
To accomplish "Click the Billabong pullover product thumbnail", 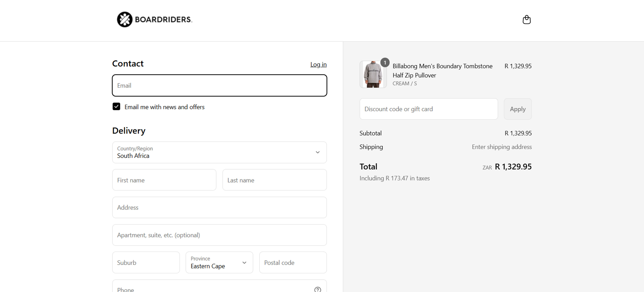I will pyautogui.click(x=373, y=74).
